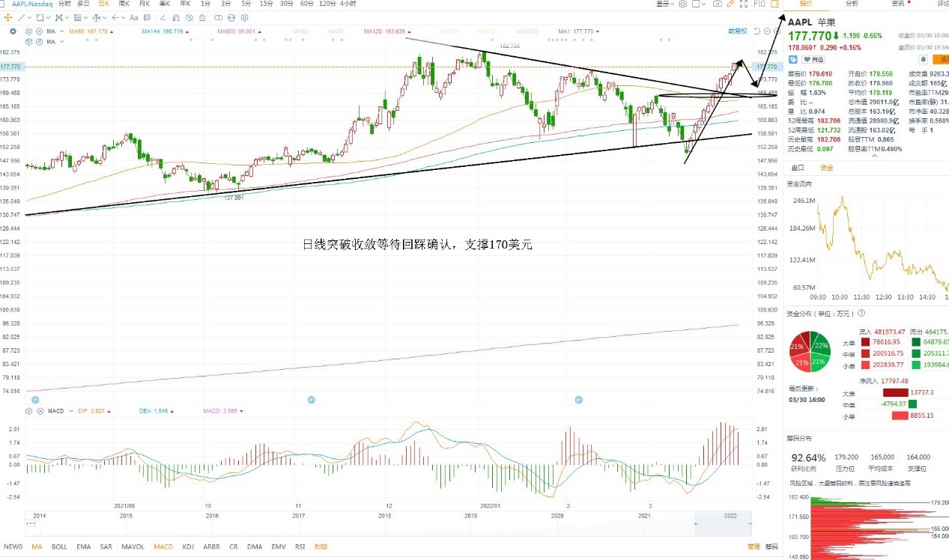Switch to the 资金 capital flow tab
This screenshot has width=949, height=560.
(x=826, y=168)
